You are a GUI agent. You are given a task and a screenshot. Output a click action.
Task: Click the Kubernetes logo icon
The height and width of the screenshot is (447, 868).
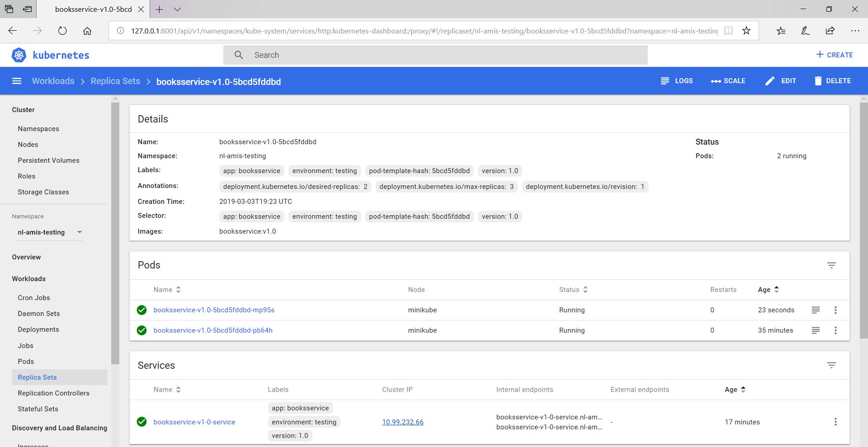(x=19, y=55)
